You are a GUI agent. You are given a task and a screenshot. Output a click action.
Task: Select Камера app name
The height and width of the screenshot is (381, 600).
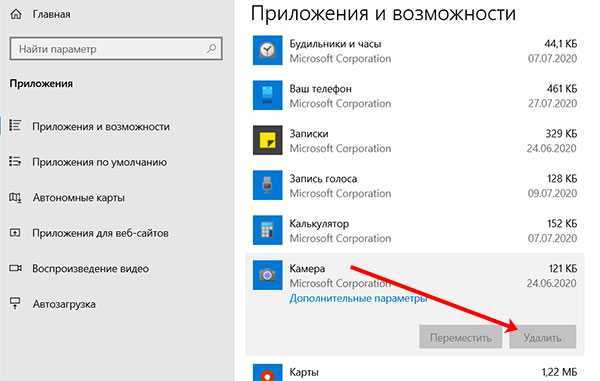pos(307,269)
